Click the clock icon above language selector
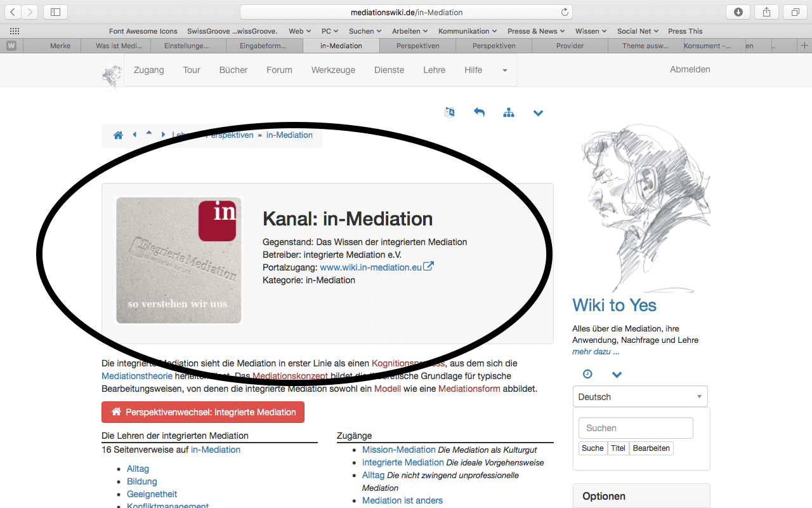Image resolution: width=812 pixels, height=508 pixels. click(x=587, y=374)
